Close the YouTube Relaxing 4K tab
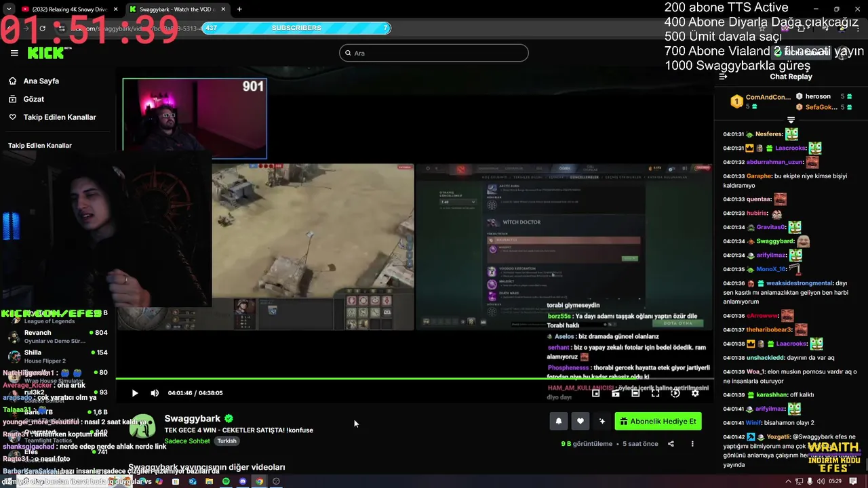This screenshot has width=868, height=488. coord(115,9)
